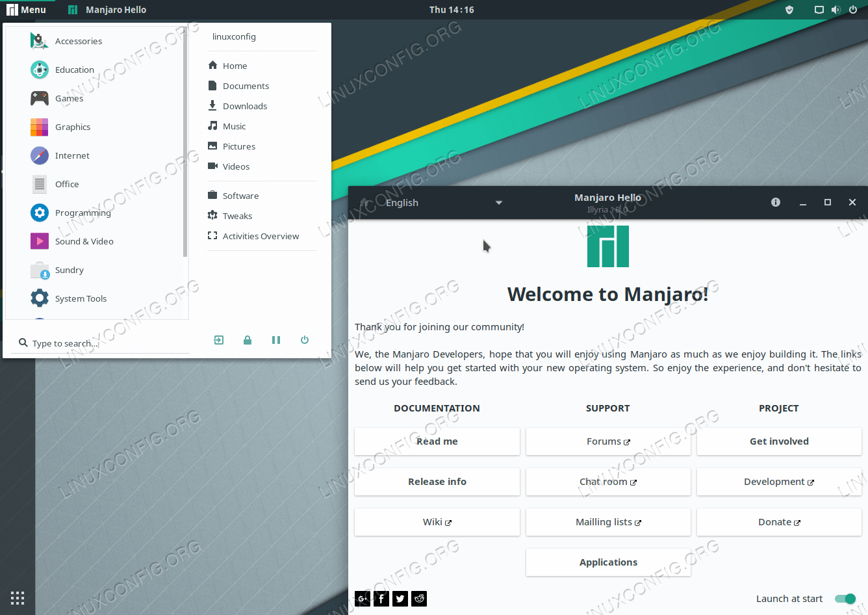868x615 pixels.
Task: Open the Chat room link button
Action: pyautogui.click(x=608, y=482)
